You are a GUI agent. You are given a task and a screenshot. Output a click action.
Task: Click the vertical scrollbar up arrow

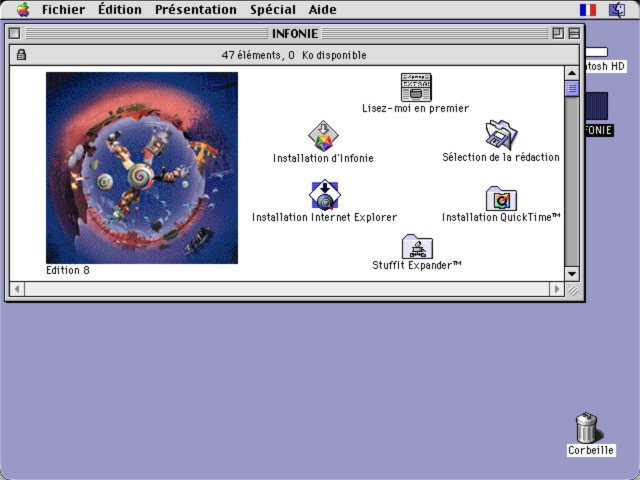pos(572,73)
